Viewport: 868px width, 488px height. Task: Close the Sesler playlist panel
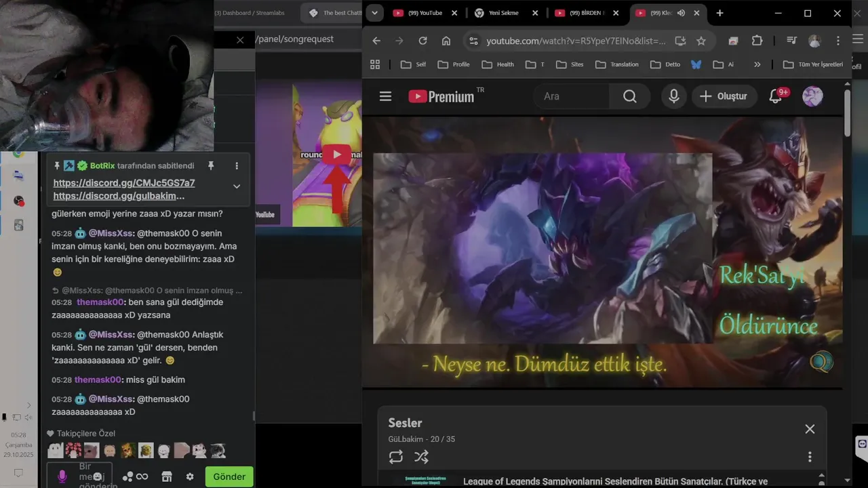click(x=810, y=429)
